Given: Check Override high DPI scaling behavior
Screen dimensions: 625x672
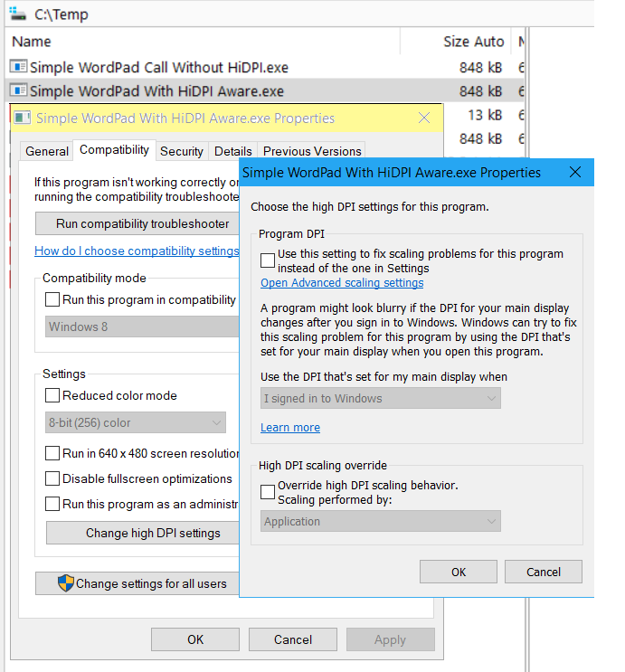Looking at the screenshot, I should click(268, 492).
